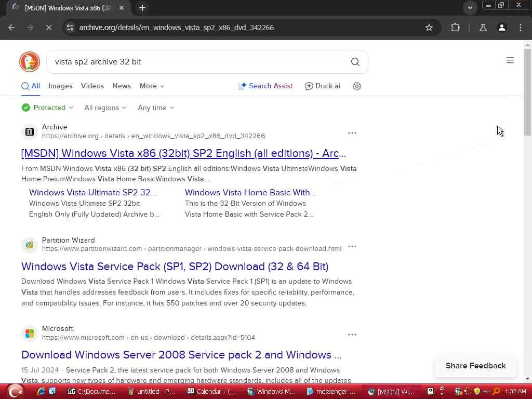Click the vertical page scrollbar thumb
This screenshot has height=399, width=532.
527,92
